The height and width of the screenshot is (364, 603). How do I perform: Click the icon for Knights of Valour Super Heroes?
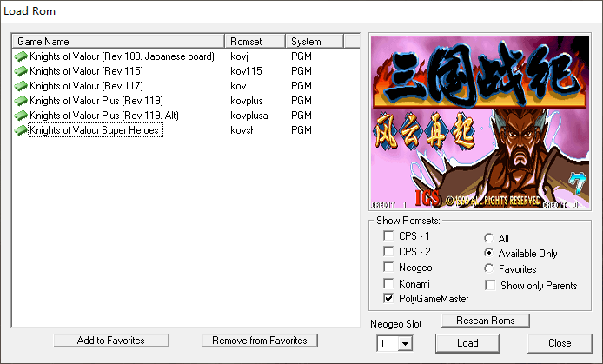pos(22,130)
